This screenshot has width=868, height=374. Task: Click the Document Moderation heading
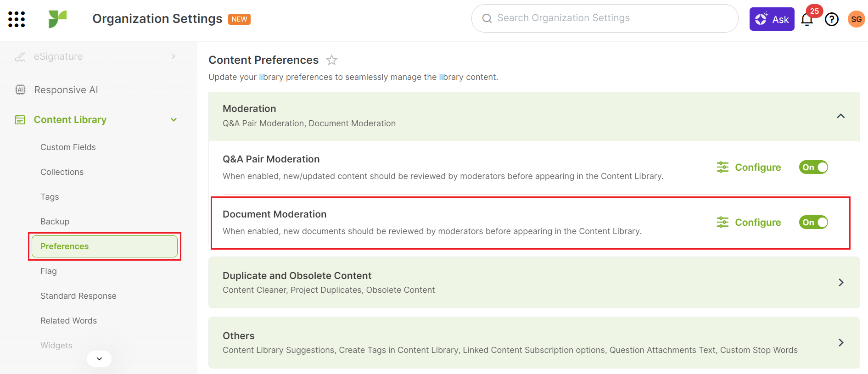[274, 214]
